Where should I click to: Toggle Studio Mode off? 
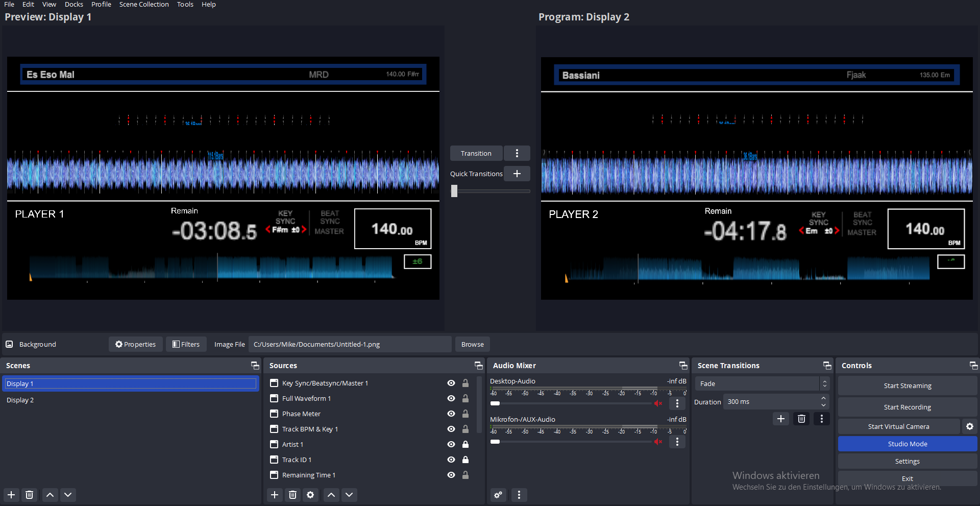[x=908, y=444]
